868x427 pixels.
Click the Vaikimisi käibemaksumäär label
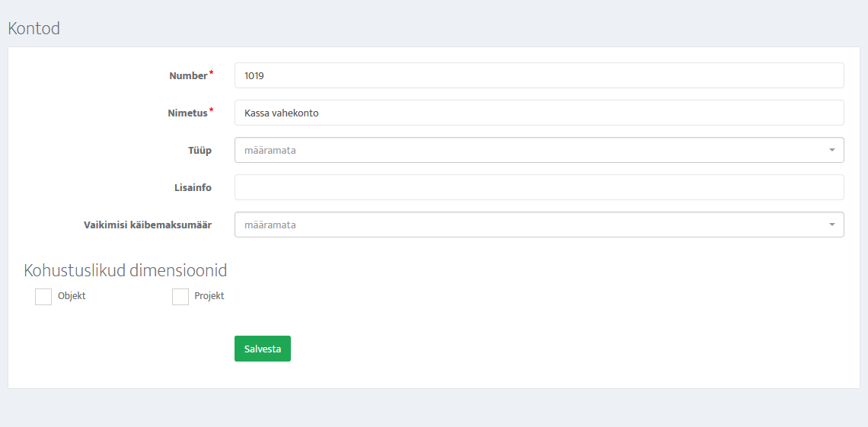pyautogui.click(x=148, y=225)
